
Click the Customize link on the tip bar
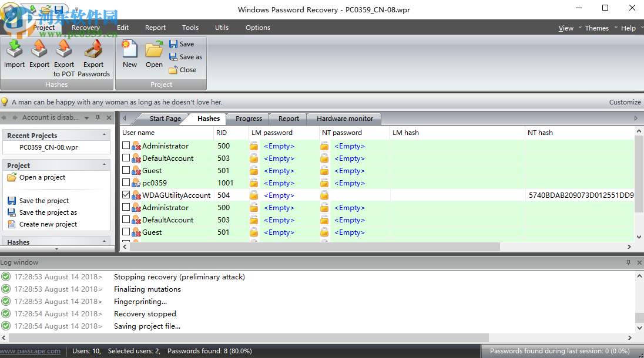pos(625,102)
